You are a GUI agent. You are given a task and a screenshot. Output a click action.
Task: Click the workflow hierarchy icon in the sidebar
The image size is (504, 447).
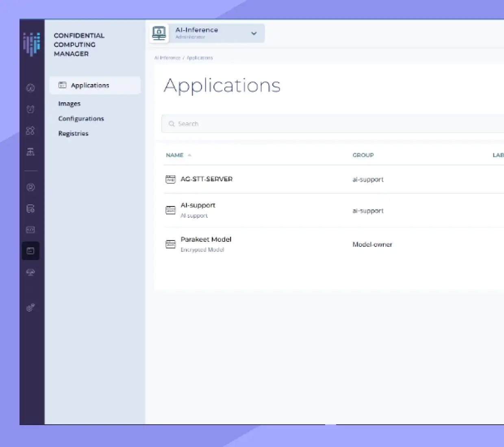tap(31, 152)
